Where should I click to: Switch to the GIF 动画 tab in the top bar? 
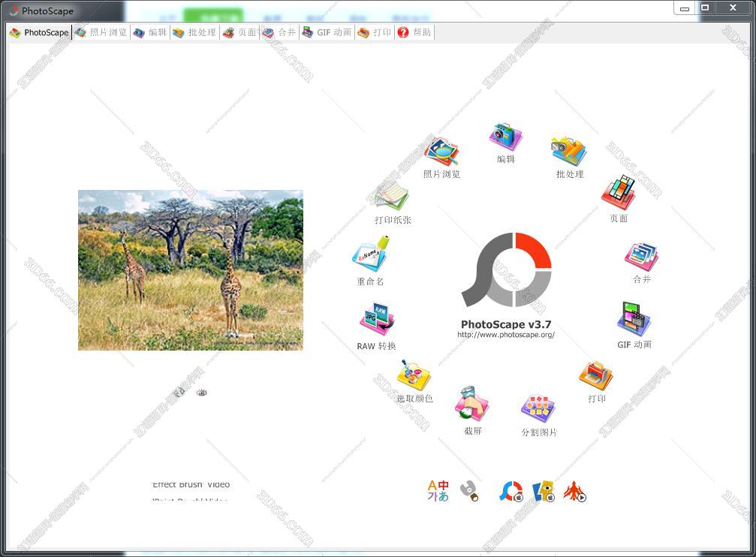pos(327,32)
